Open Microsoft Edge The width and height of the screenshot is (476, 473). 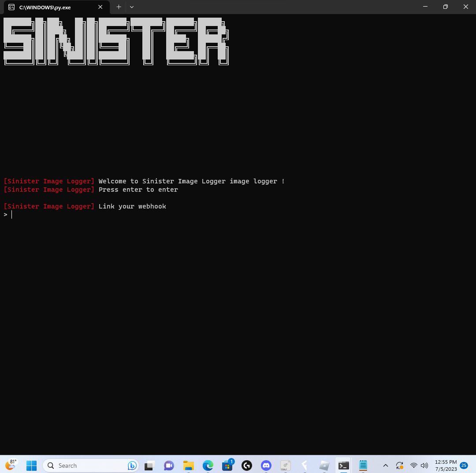click(208, 465)
